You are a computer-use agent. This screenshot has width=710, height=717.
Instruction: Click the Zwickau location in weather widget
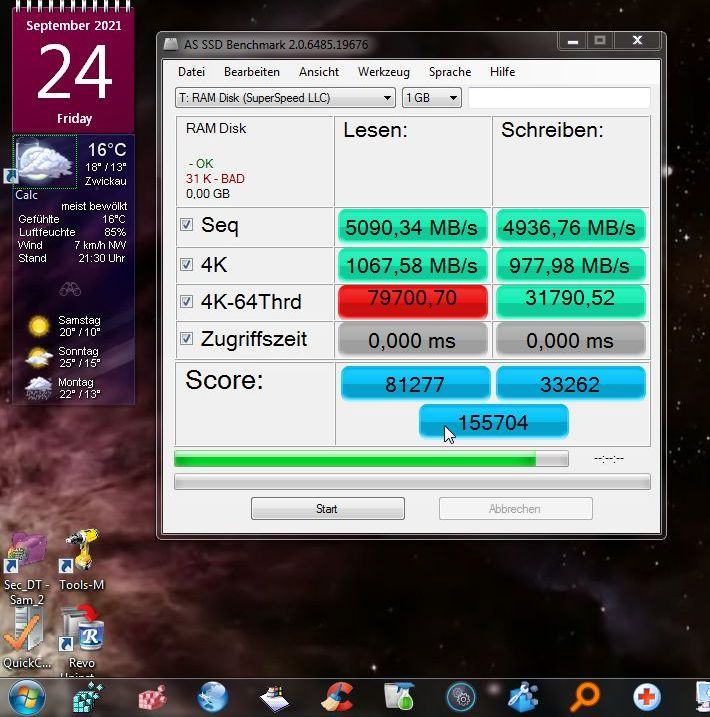106,181
